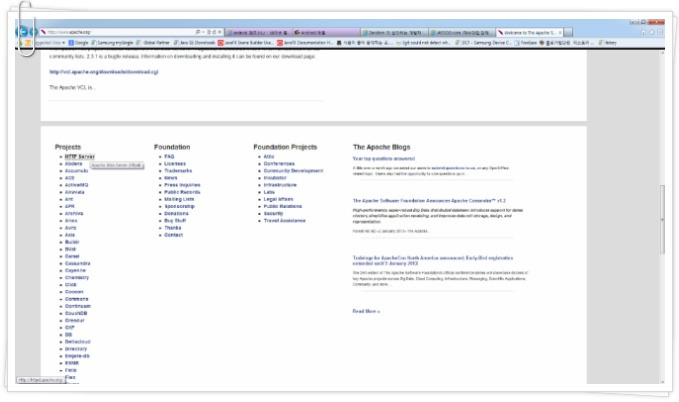This screenshot has height=402, width=679.
Task: Open the Cayenne project link
Action: (75, 271)
